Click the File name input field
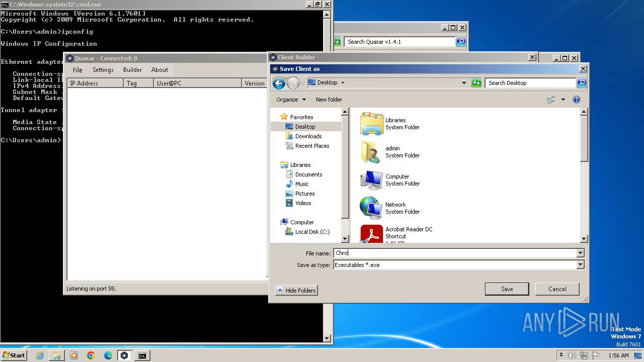644x362 pixels. point(455,253)
